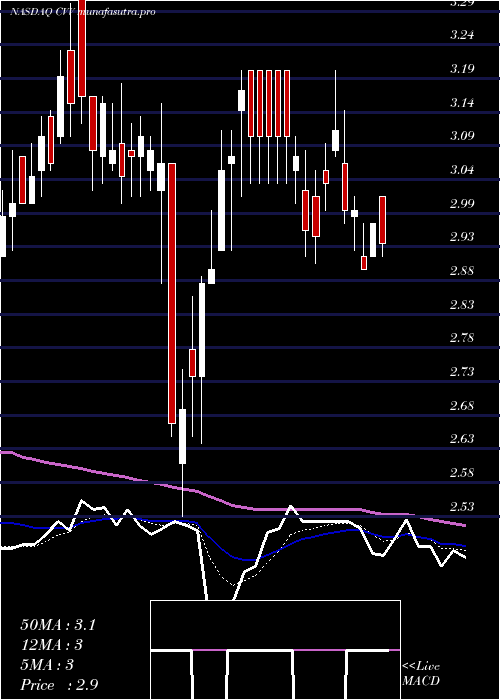
Task: Click the 2.93 price axis label
Action: pyautogui.click(x=462, y=237)
